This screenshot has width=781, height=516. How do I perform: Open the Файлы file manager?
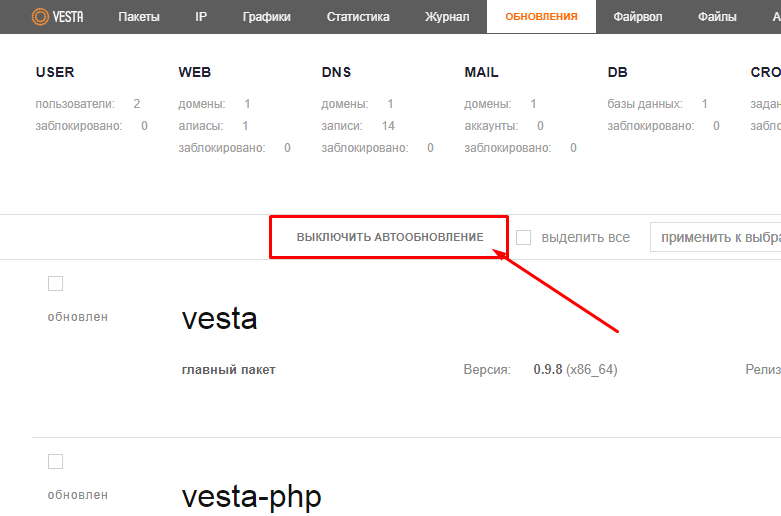pyautogui.click(x=717, y=17)
